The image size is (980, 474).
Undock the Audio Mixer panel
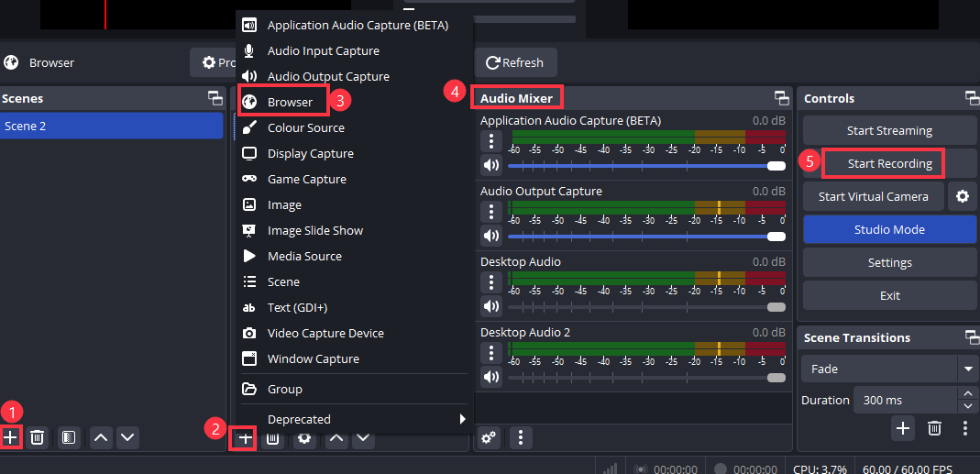[x=781, y=98]
